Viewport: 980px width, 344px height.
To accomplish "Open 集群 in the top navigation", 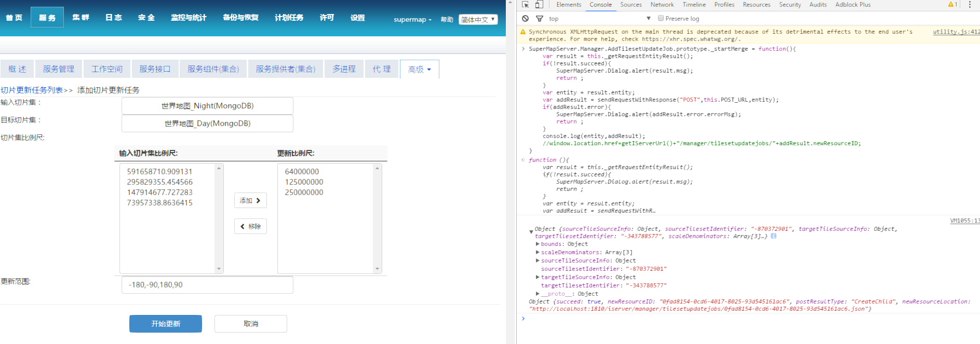I will [x=80, y=18].
